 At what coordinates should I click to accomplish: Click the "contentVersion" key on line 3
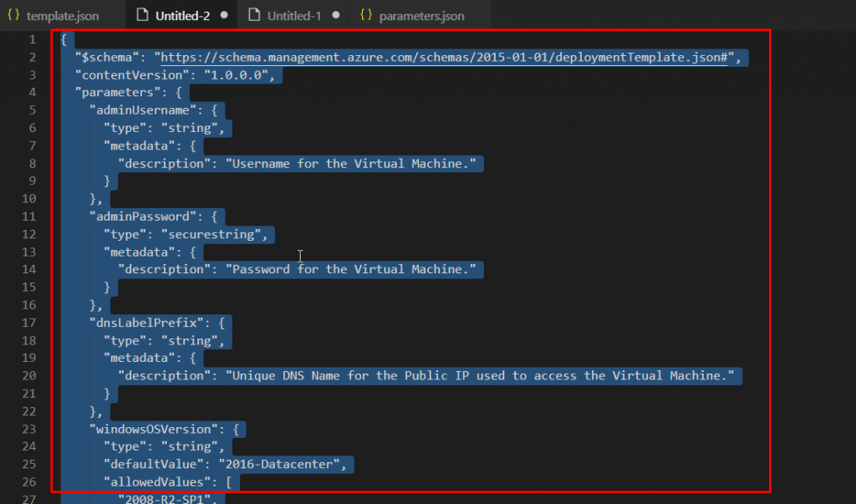pos(131,75)
